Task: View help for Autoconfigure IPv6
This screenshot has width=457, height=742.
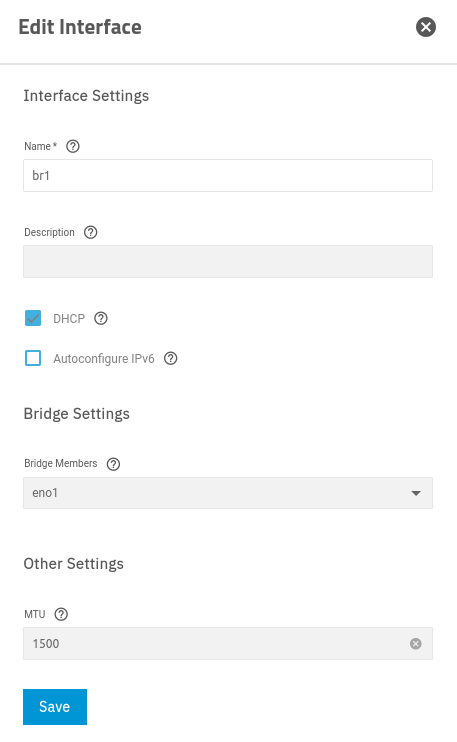Action: pyautogui.click(x=170, y=359)
